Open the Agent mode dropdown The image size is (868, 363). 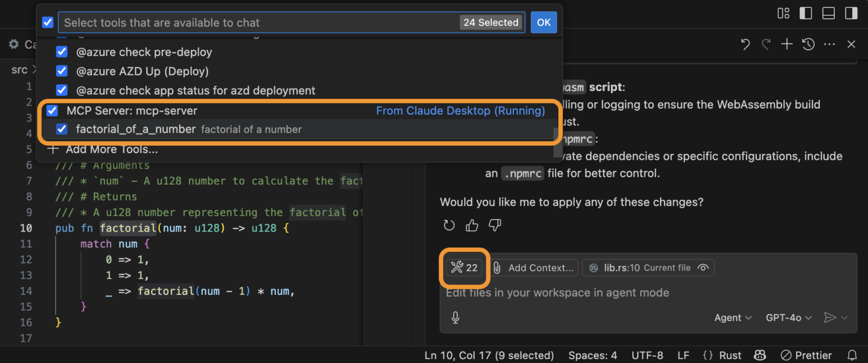[x=732, y=317]
